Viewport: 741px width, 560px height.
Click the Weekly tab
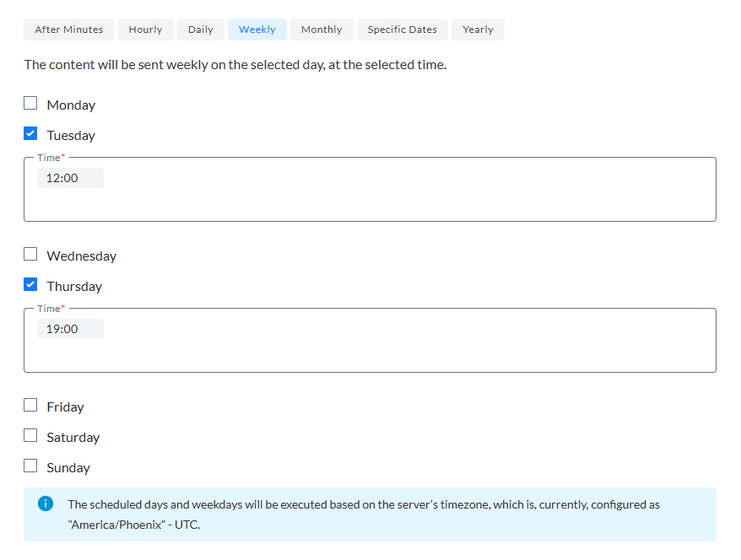257,30
